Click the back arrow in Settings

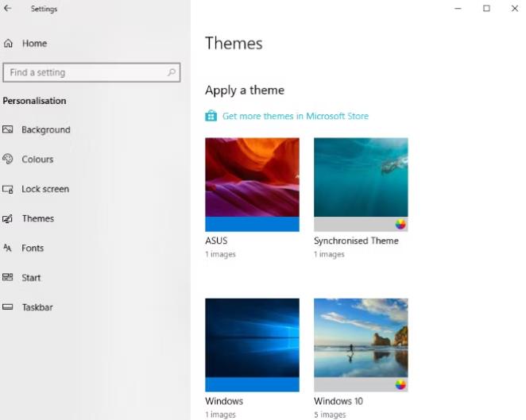point(8,9)
